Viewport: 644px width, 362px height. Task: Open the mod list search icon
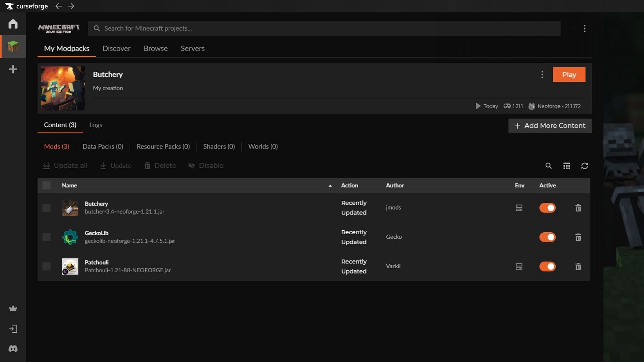548,166
